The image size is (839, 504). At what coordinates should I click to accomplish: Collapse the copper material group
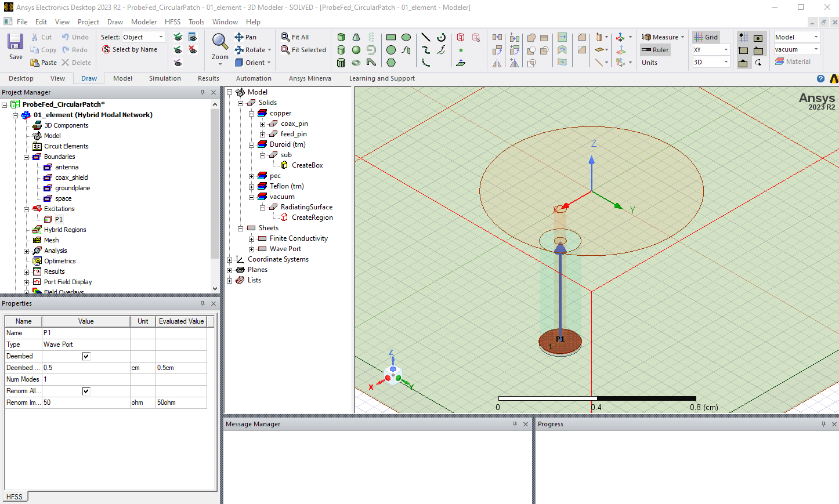[x=252, y=113]
